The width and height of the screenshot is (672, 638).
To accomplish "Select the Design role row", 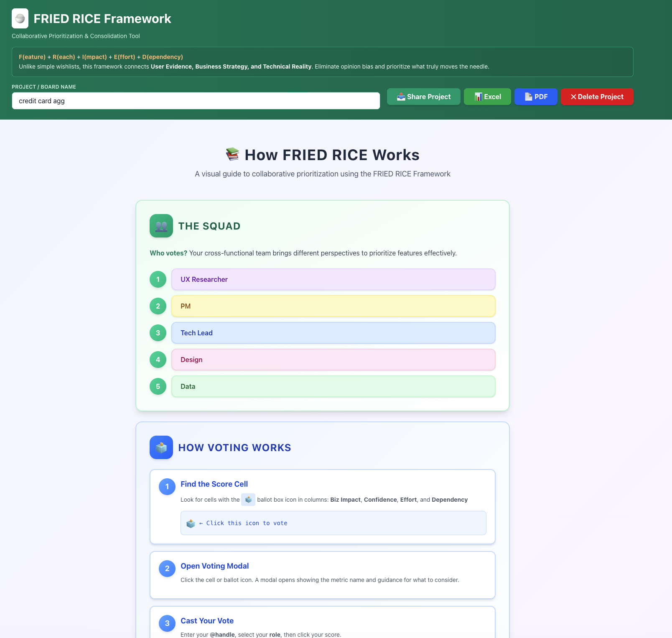I will (333, 360).
